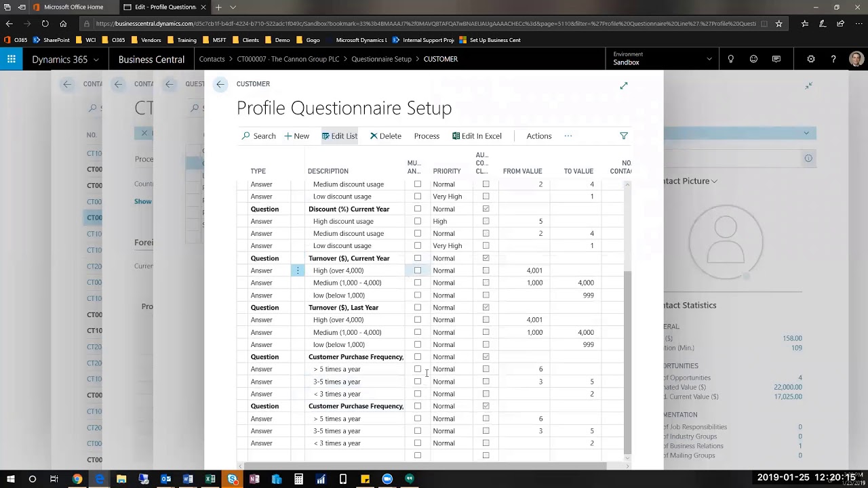
Task: Expand the Contact Picture section dropdown
Action: click(x=714, y=181)
